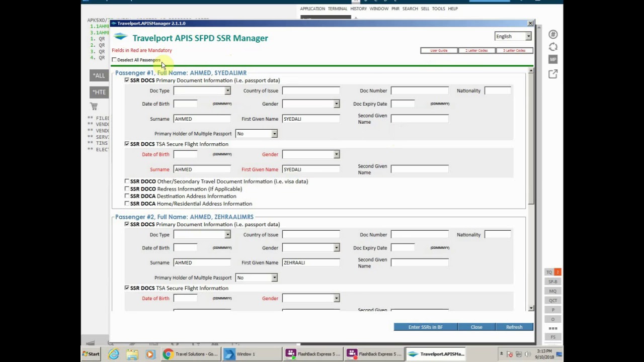Click the O button in right sidebar
The width and height of the screenshot is (644, 362).
pos(553,319)
